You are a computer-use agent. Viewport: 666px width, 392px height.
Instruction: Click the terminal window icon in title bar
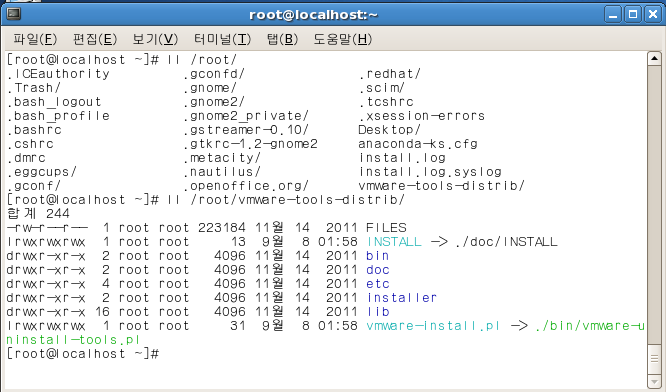click(14, 14)
